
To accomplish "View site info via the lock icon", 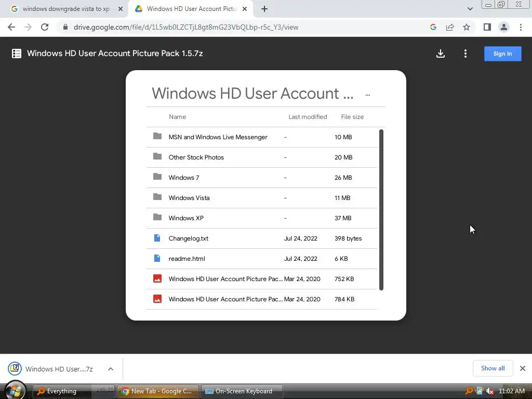I will tap(65, 27).
